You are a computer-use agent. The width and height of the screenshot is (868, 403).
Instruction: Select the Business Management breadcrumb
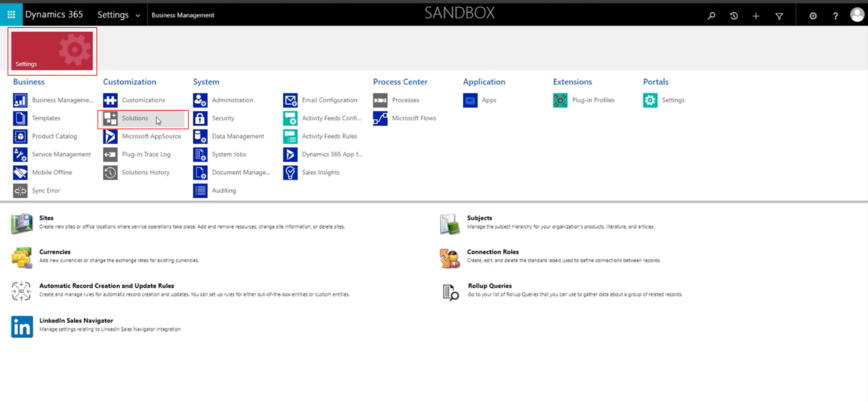183,15
